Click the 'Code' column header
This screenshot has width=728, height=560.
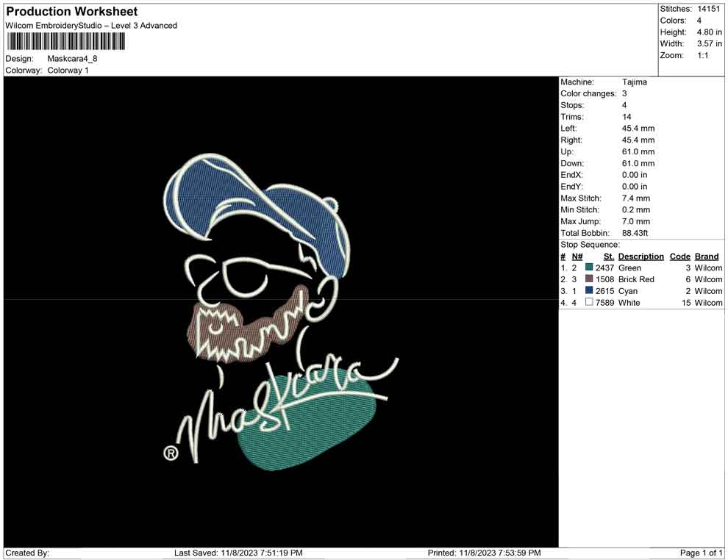(680, 256)
